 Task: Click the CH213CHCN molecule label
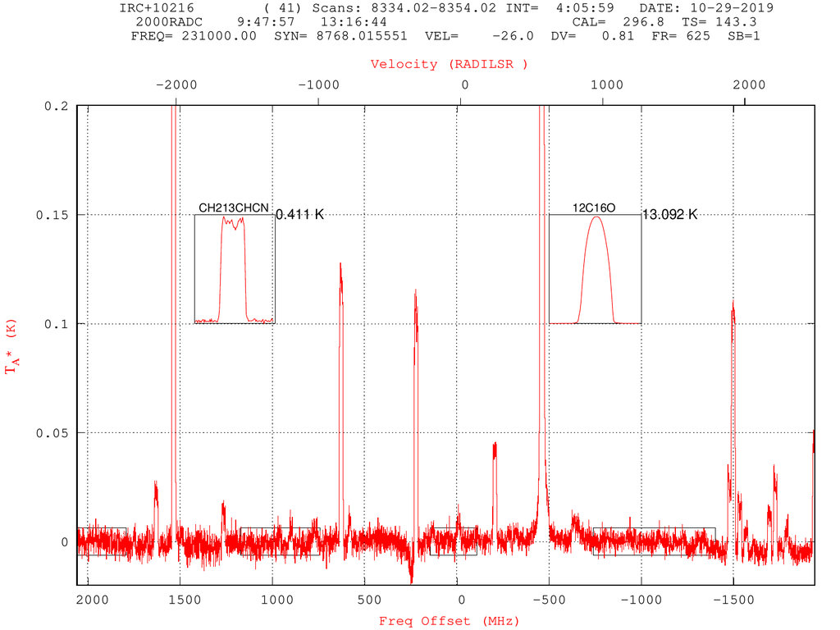click(234, 208)
